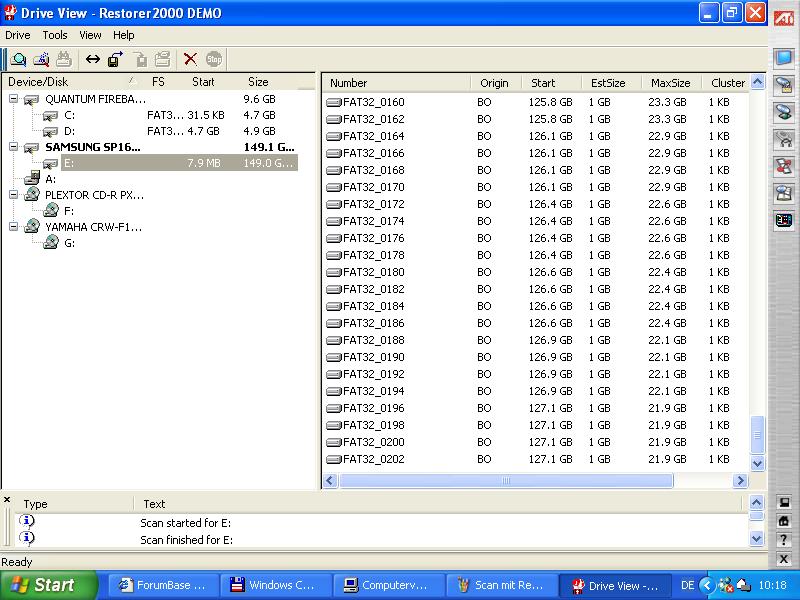Select the D: partition in device tree
800x600 pixels.
pos(69,131)
